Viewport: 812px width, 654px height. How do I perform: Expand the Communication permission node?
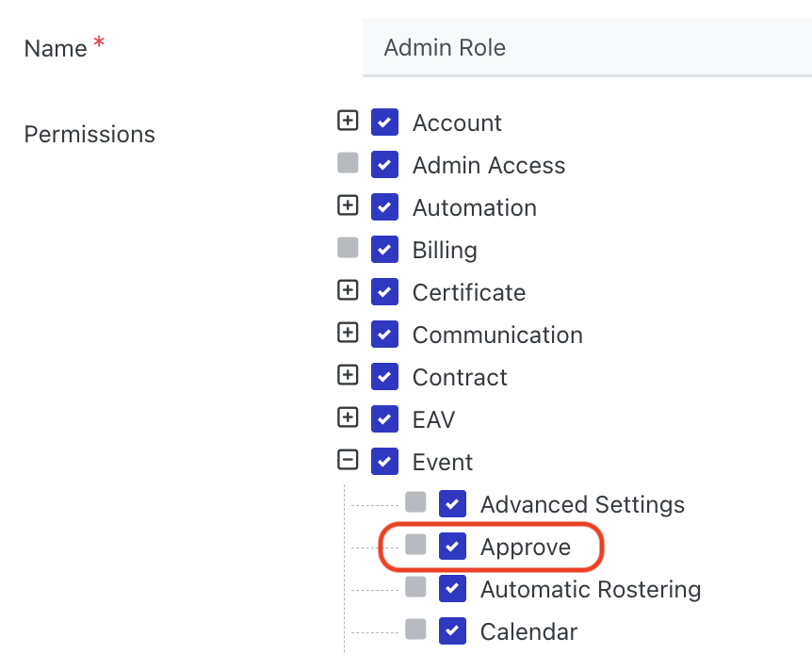[348, 333]
